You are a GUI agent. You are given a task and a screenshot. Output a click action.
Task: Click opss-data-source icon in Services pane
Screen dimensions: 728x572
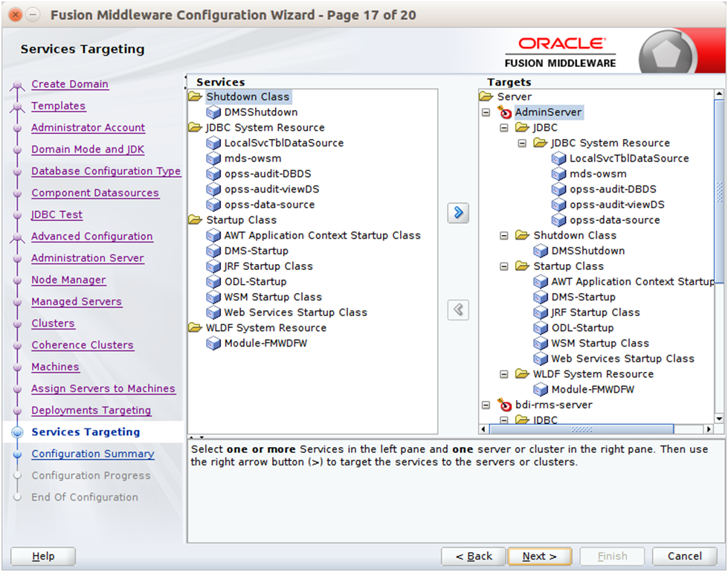(x=213, y=205)
